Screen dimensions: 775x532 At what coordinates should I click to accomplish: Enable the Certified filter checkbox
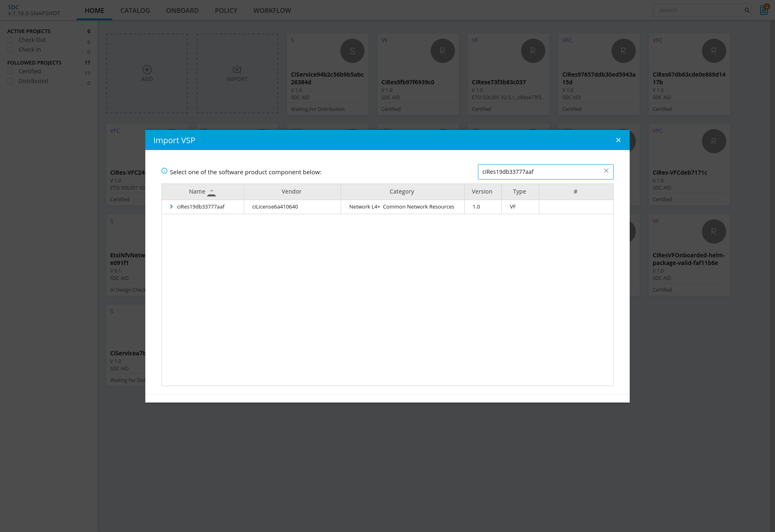pyautogui.click(x=10, y=71)
